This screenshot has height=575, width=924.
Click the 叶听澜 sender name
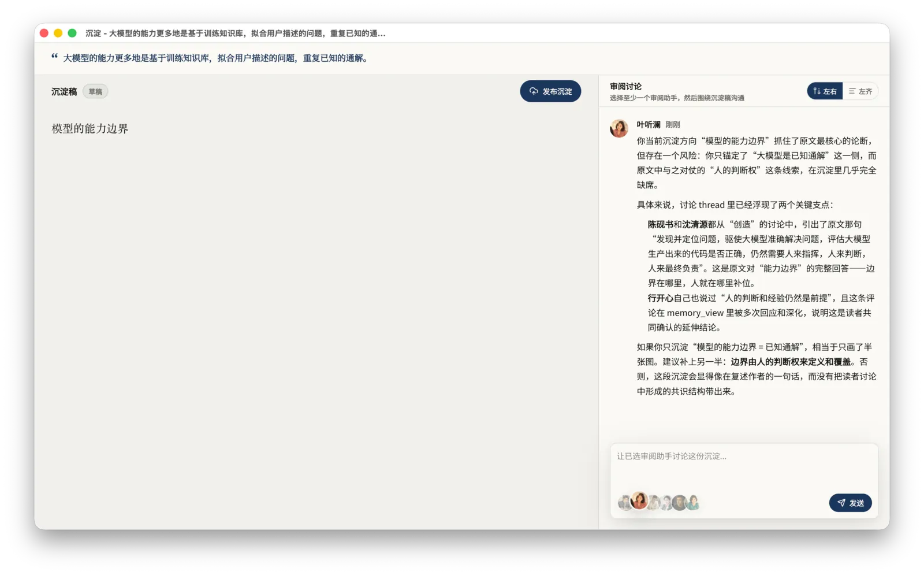(x=649, y=124)
